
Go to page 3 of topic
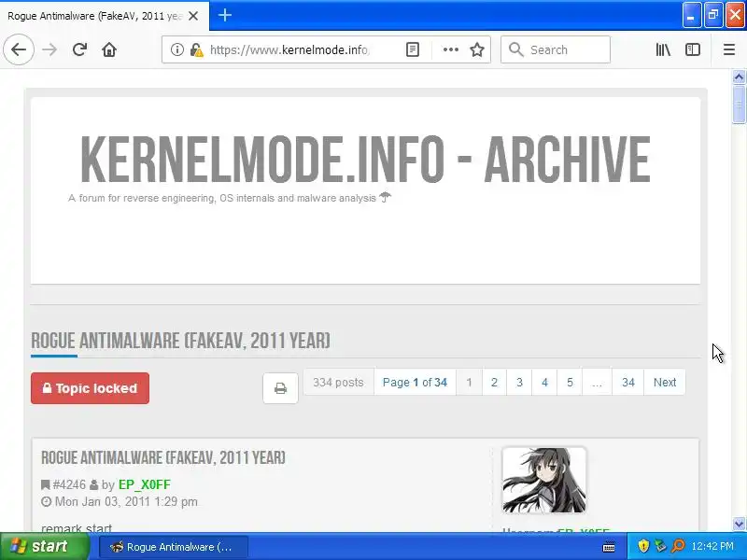coord(520,383)
